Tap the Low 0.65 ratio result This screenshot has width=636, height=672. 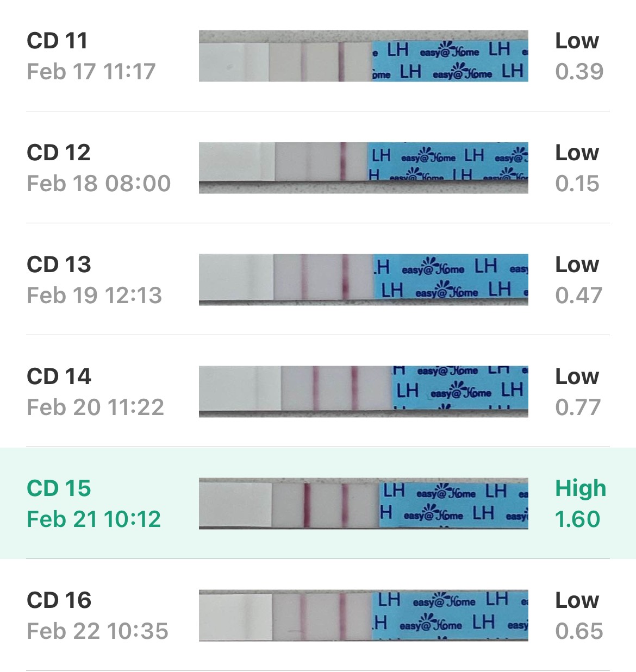pyautogui.click(x=579, y=616)
